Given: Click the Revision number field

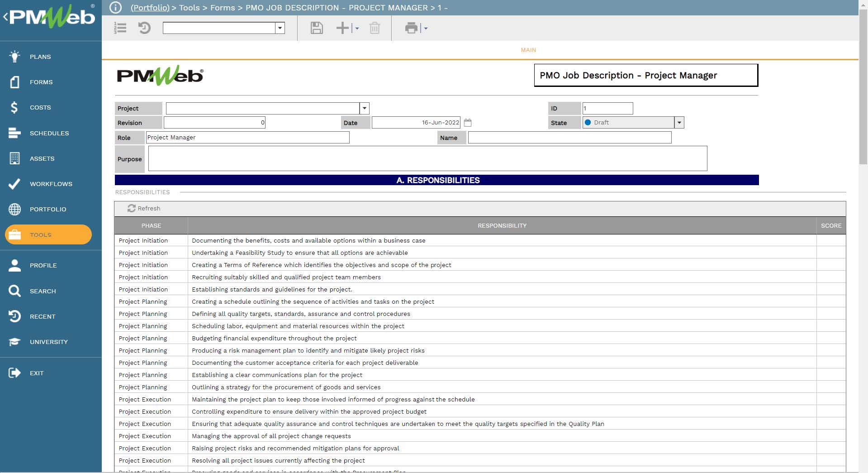Looking at the screenshot, I should point(214,123).
